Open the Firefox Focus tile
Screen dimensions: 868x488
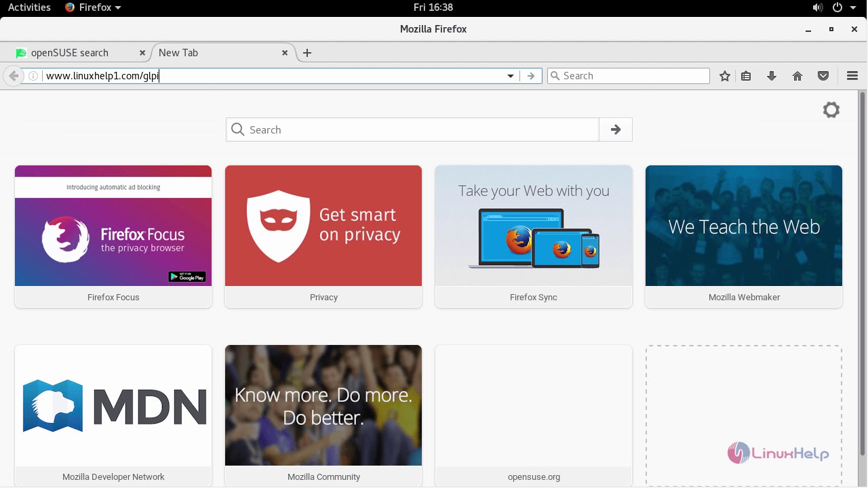click(x=113, y=237)
